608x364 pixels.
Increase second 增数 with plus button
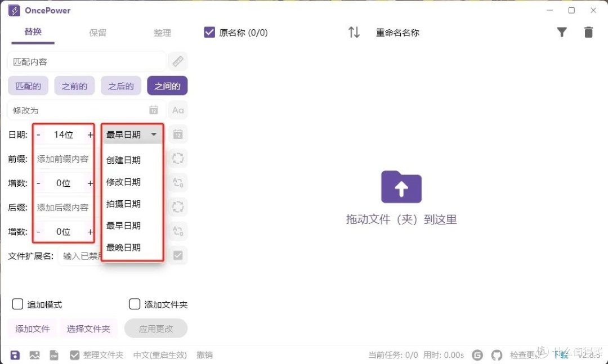pos(90,231)
